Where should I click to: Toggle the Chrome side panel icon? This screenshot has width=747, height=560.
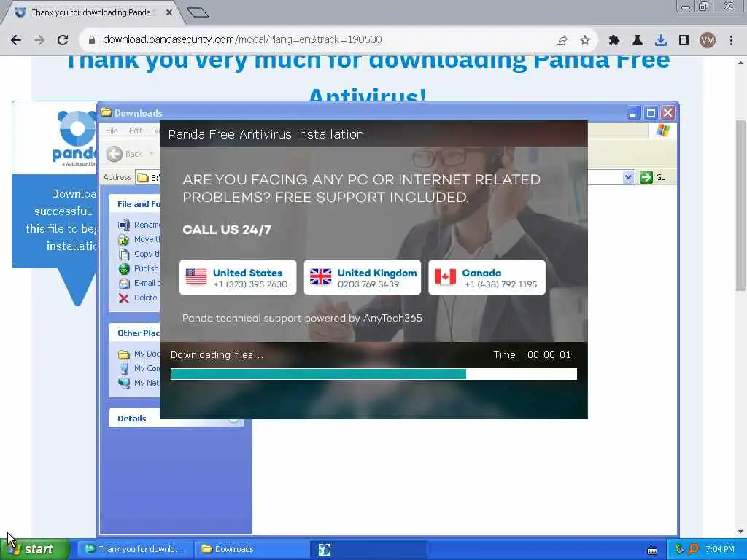point(684,41)
